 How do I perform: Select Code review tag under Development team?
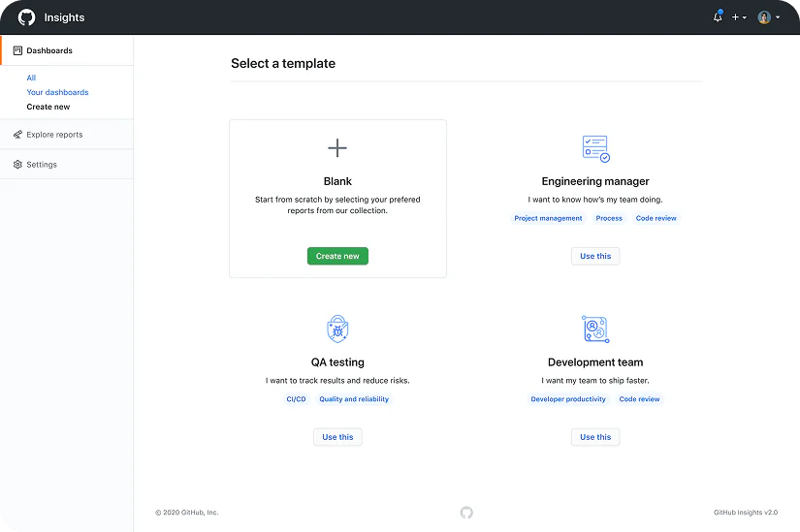click(x=639, y=399)
